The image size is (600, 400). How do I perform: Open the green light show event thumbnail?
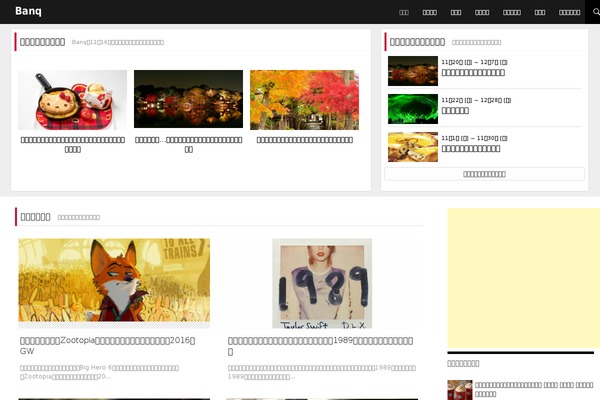tap(413, 109)
